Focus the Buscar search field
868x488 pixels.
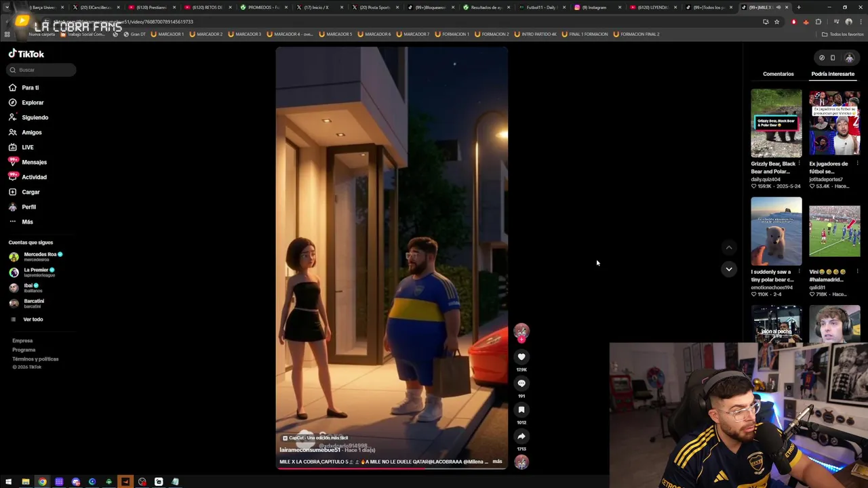(x=42, y=70)
